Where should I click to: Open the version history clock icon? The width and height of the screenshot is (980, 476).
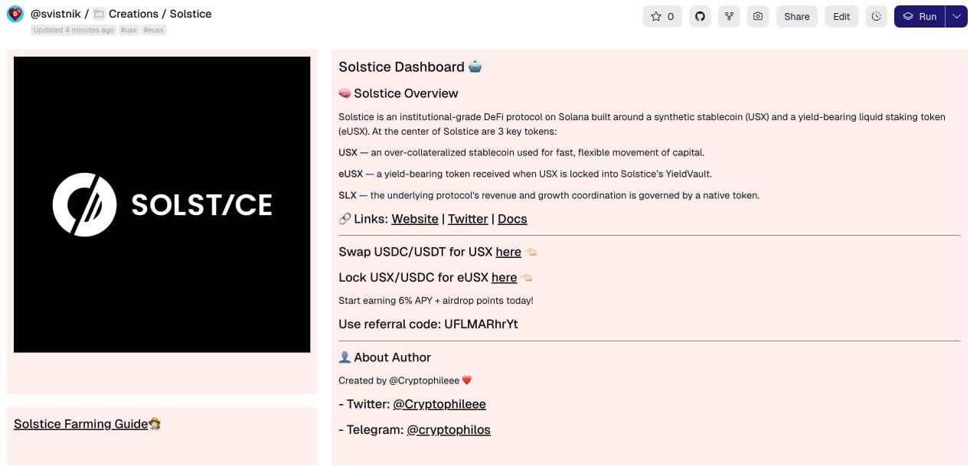[877, 17]
